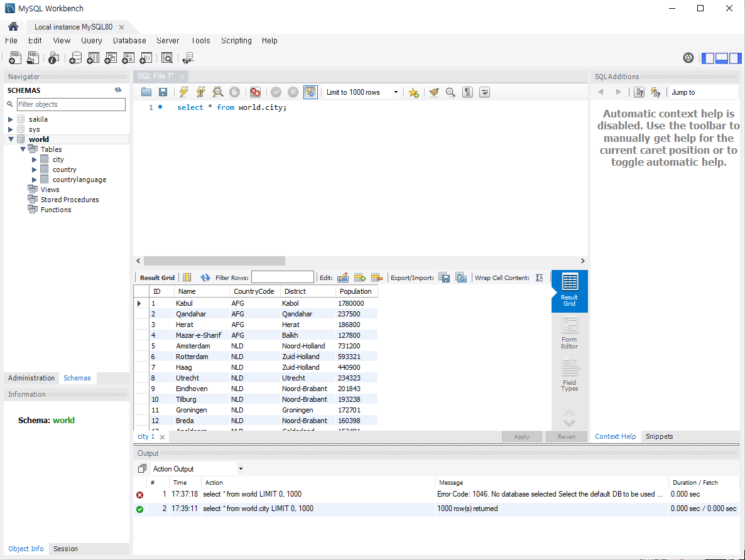Create a new table via main toolbar
745x560 pixels.
pos(93,58)
